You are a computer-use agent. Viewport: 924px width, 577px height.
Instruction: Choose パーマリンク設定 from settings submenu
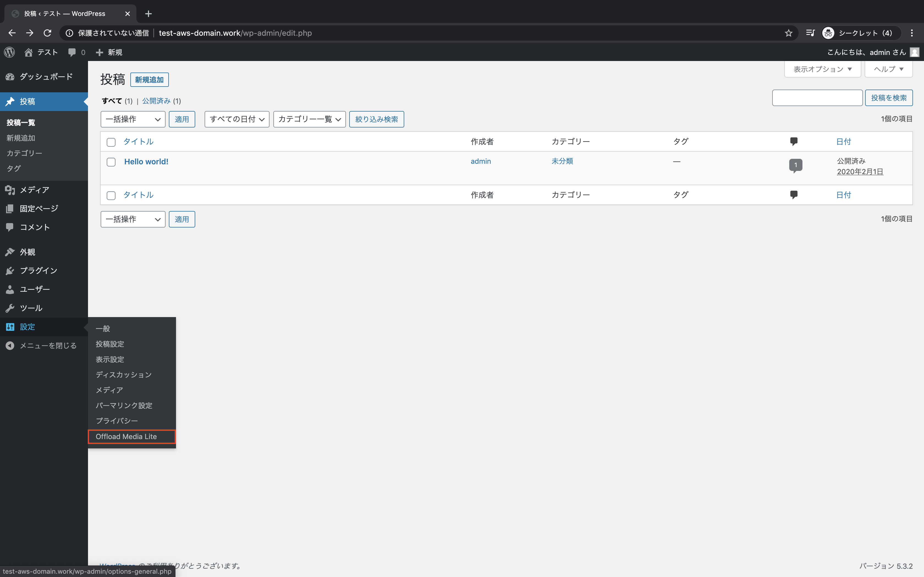pos(124,405)
